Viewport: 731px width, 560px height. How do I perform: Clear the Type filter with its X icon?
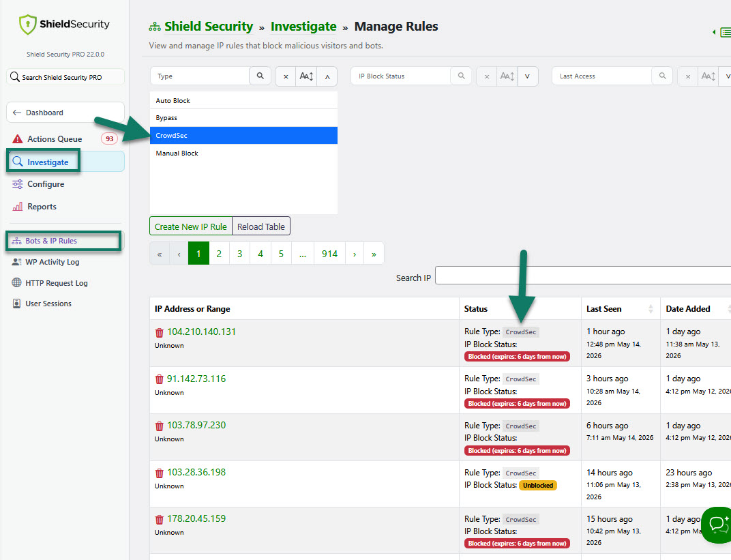(x=286, y=76)
